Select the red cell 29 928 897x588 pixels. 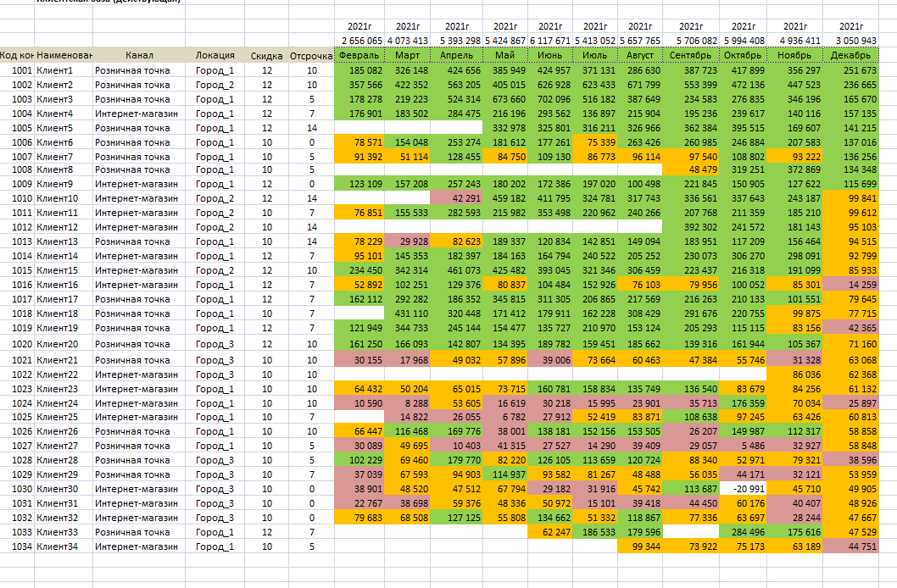407,241
